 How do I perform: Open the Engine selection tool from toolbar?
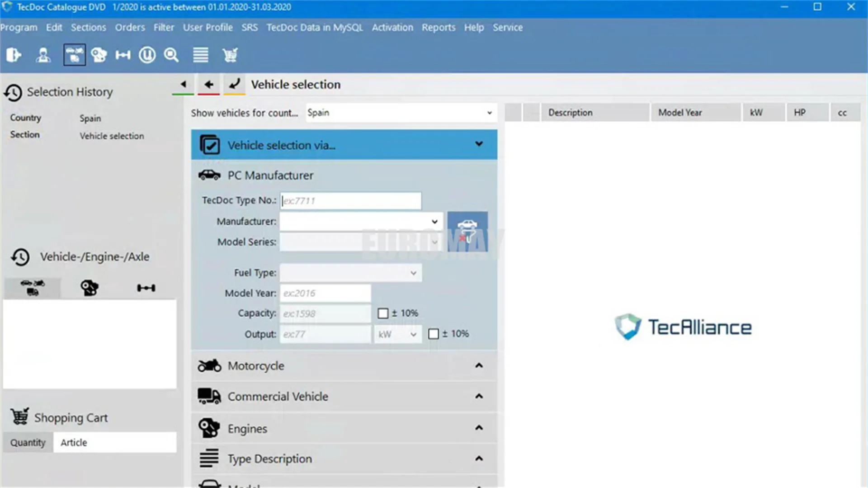click(x=99, y=54)
